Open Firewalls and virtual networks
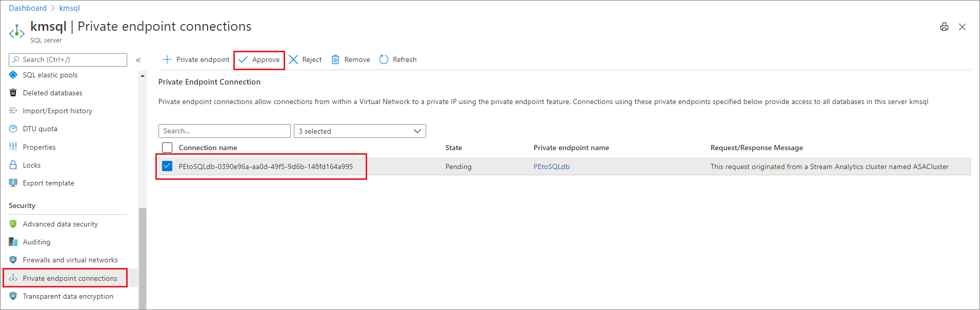The height and width of the screenshot is (310, 980). (x=70, y=260)
